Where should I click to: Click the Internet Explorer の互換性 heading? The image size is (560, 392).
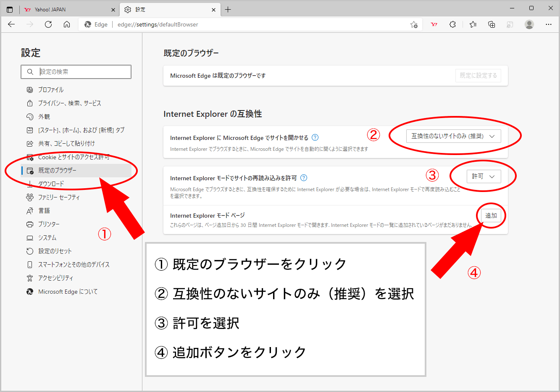click(213, 114)
